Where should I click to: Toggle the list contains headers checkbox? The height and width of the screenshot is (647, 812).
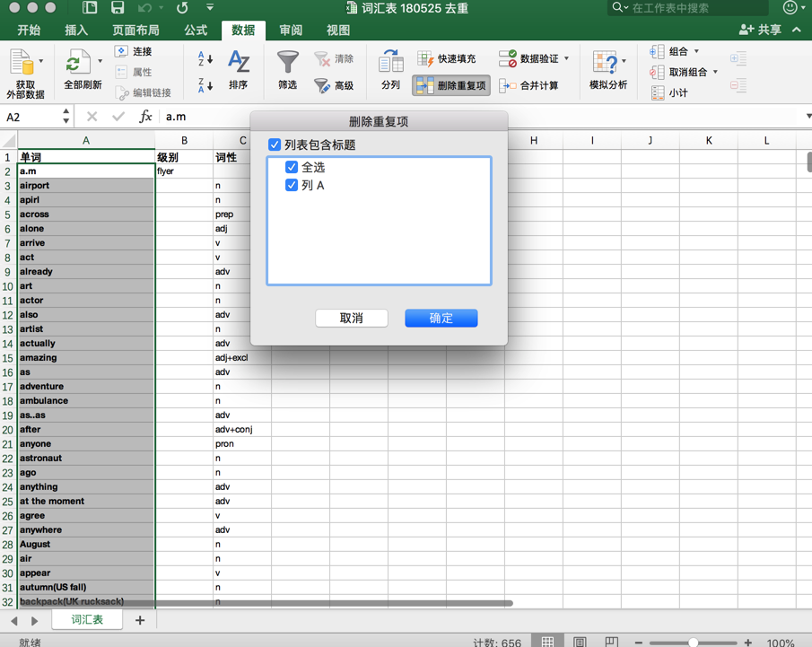275,144
